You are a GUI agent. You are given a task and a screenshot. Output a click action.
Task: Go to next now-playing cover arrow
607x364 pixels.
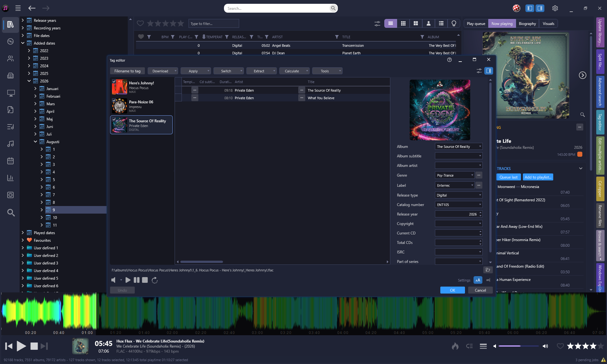(582, 75)
